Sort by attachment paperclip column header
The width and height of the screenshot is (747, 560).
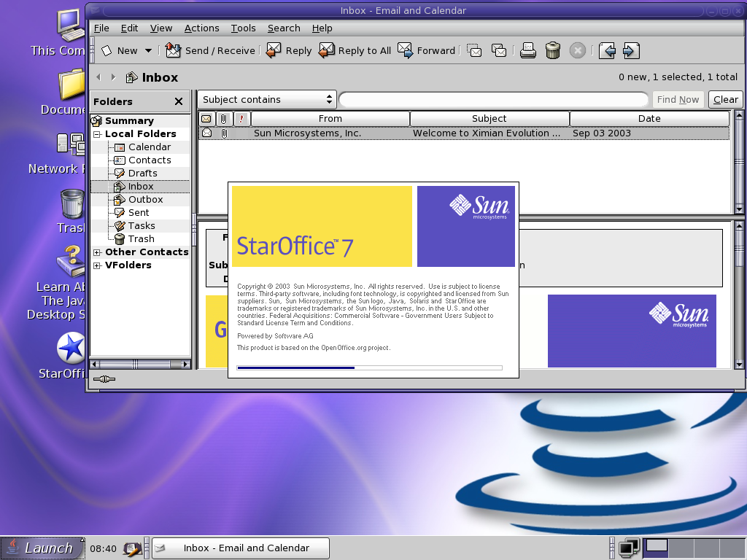224,119
